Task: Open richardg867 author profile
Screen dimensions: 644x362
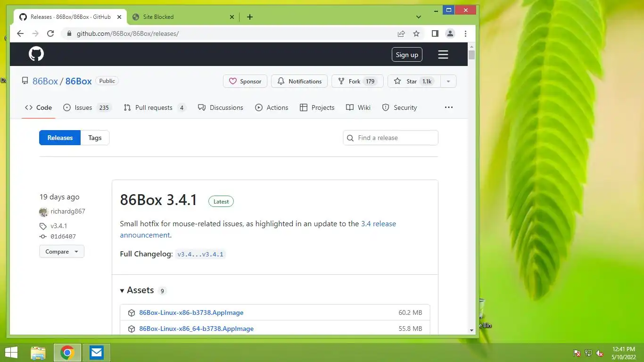Action: (x=68, y=211)
